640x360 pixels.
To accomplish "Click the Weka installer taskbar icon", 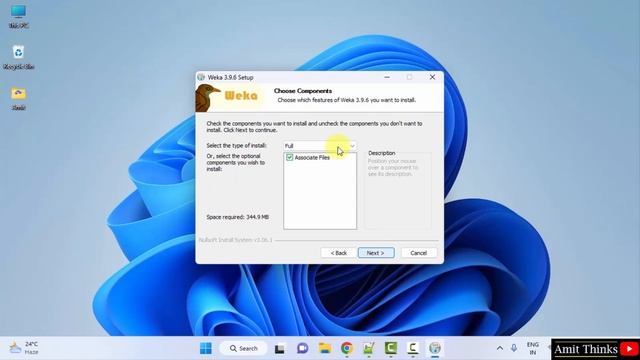I will pyautogui.click(x=435, y=348).
